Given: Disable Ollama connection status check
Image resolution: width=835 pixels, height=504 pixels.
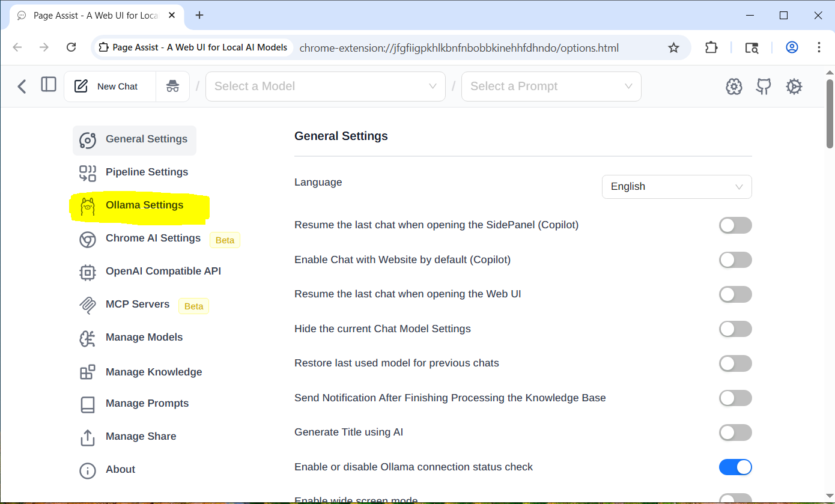Looking at the screenshot, I should click(x=735, y=467).
